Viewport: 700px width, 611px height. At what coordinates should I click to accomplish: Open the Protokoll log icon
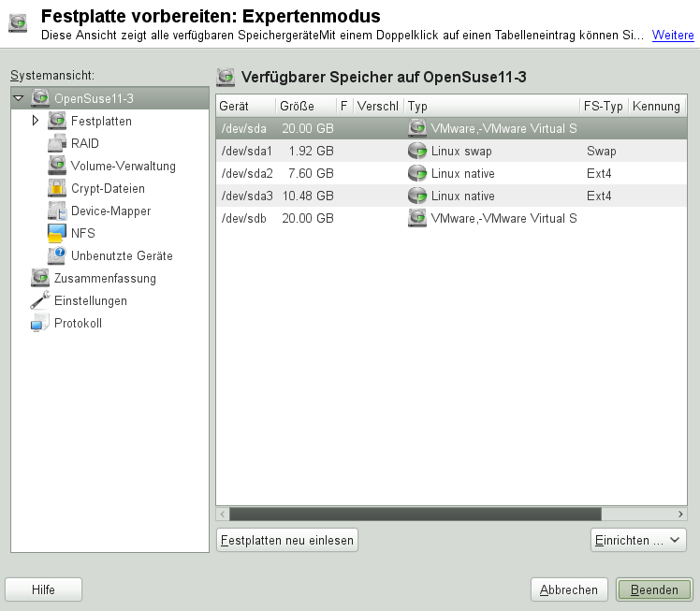point(39,323)
